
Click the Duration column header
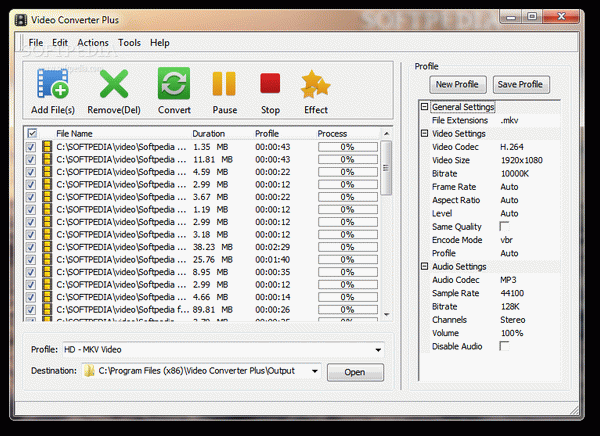(x=208, y=133)
